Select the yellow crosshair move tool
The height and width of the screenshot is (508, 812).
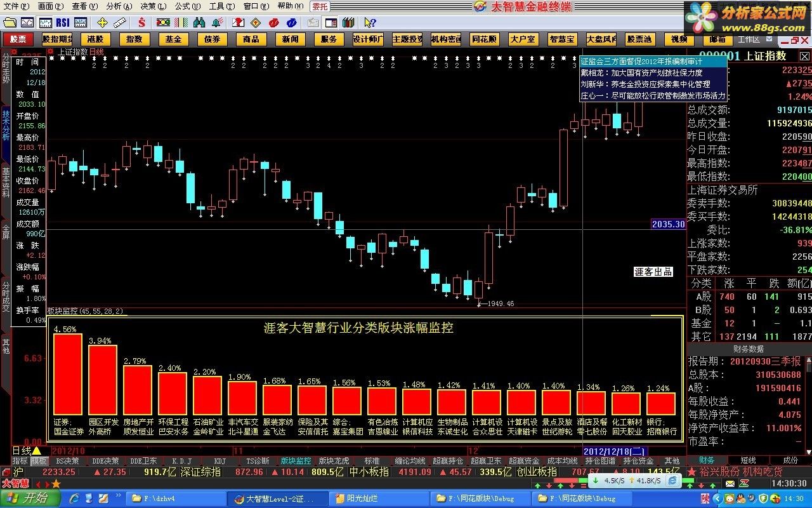pos(102,22)
